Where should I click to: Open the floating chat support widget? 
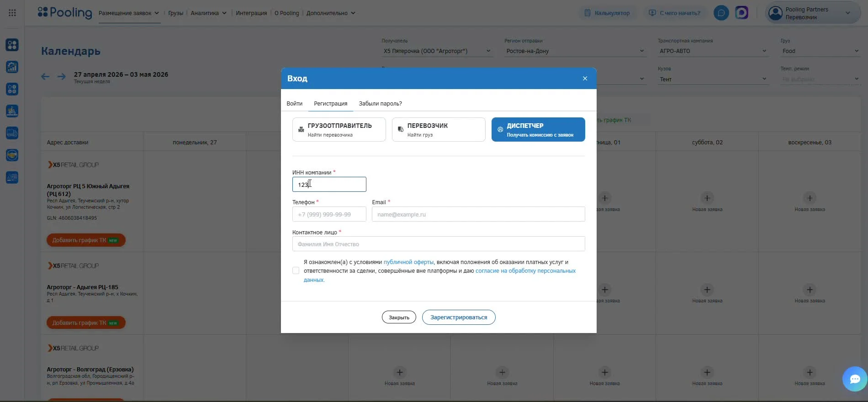coord(855,379)
